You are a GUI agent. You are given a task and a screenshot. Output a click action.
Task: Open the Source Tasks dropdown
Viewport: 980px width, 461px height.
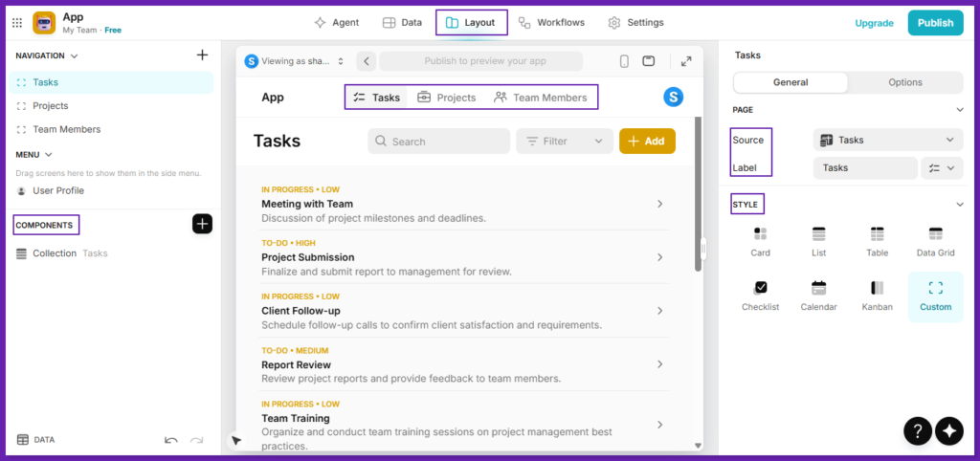887,140
